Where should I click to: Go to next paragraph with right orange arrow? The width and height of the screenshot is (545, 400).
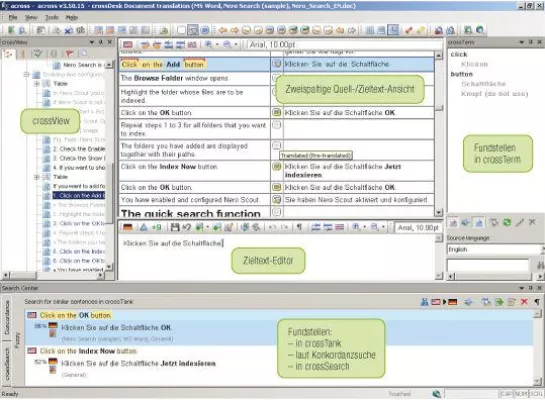[x=234, y=30]
